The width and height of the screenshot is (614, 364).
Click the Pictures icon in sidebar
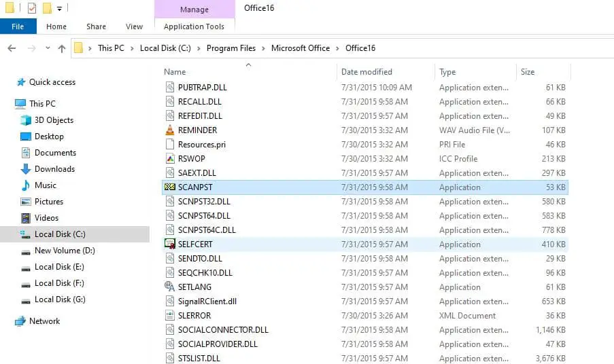tap(25, 202)
